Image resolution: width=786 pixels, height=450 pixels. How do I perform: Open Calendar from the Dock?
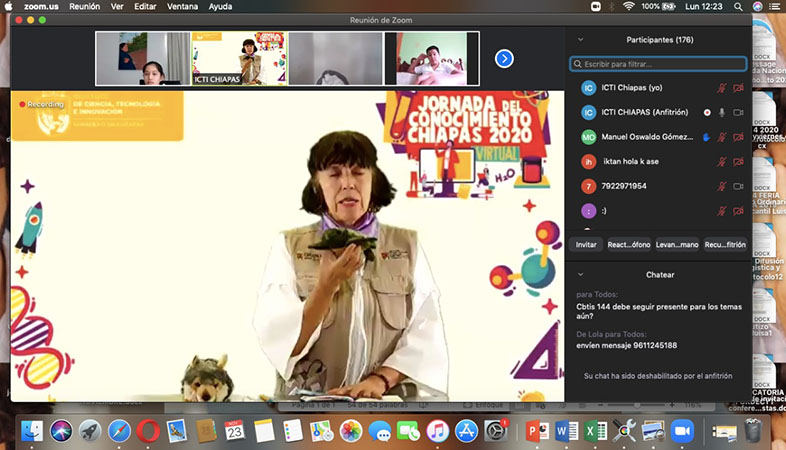click(x=235, y=431)
